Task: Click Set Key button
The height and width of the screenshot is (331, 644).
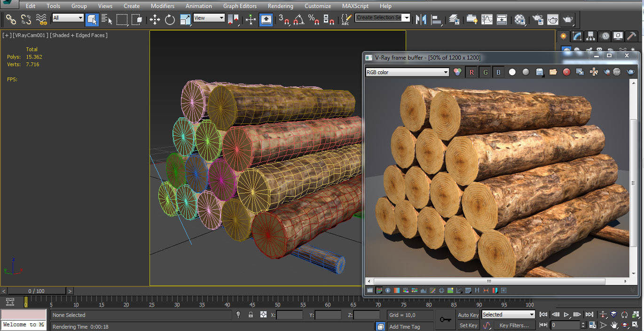Action: tap(468, 325)
